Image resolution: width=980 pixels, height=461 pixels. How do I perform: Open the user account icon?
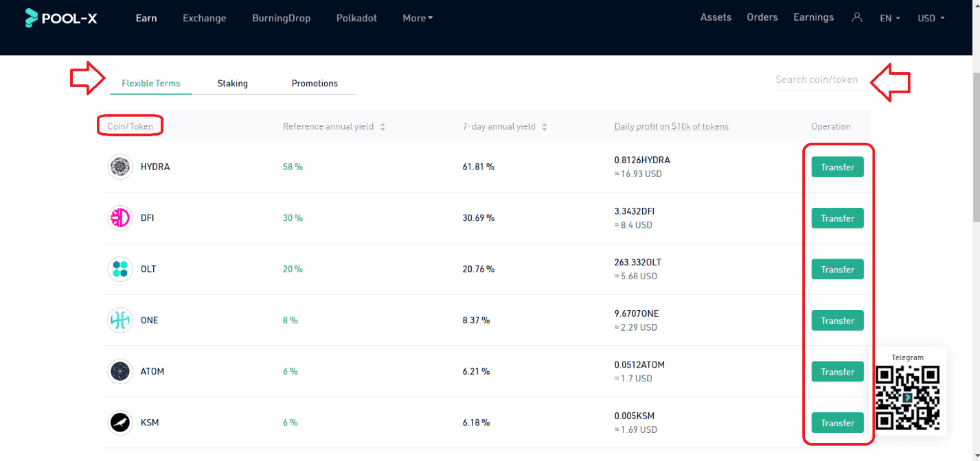click(x=856, y=17)
